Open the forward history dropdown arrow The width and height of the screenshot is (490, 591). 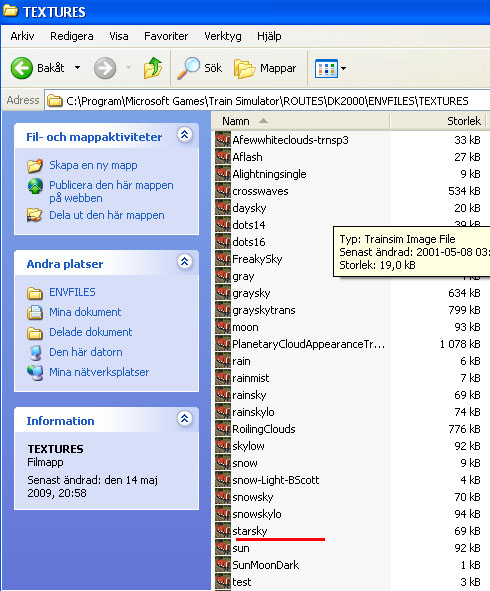(129, 68)
